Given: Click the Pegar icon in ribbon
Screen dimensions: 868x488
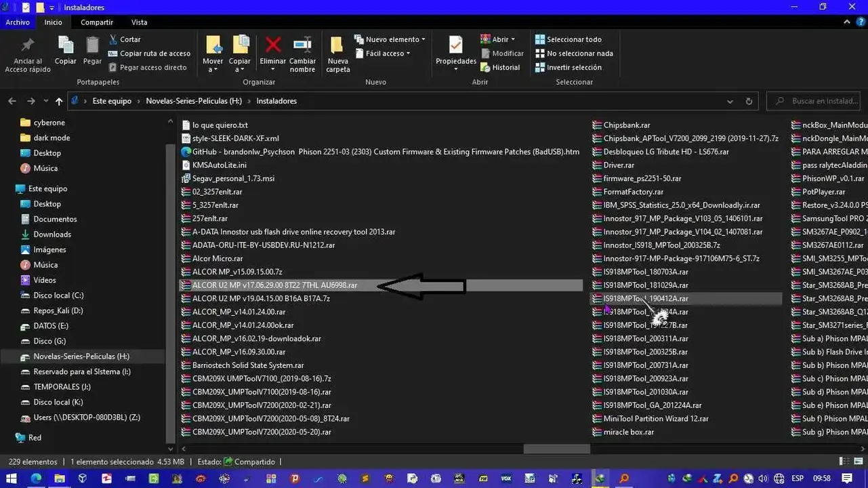Looking at the screenshot, I should tap(92, 45).
